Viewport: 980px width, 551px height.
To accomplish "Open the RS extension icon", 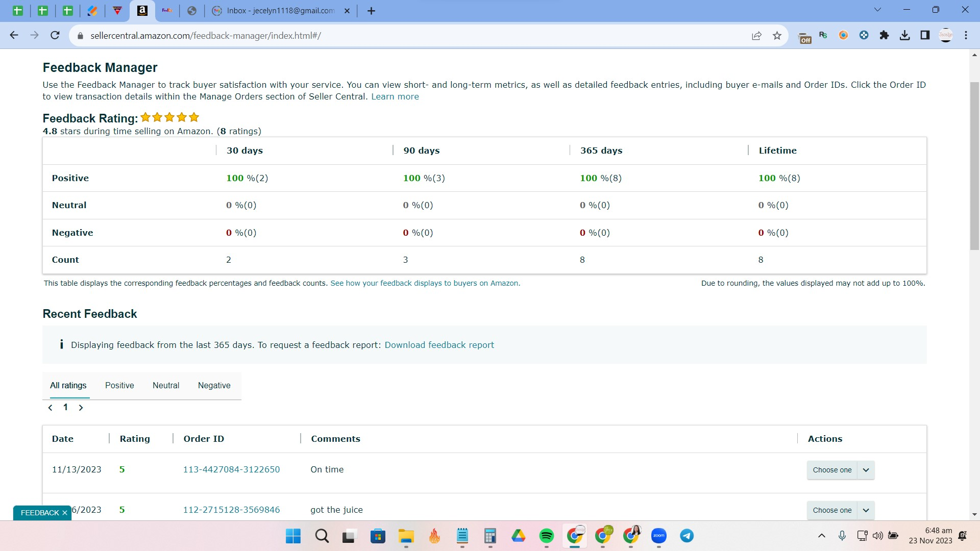I will coord(823,35).
